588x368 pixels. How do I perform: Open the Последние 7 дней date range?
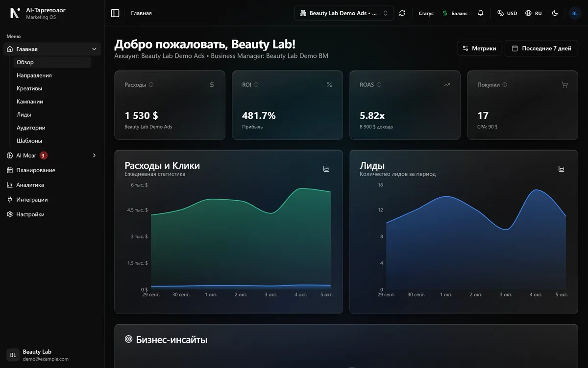click(541, 48)
